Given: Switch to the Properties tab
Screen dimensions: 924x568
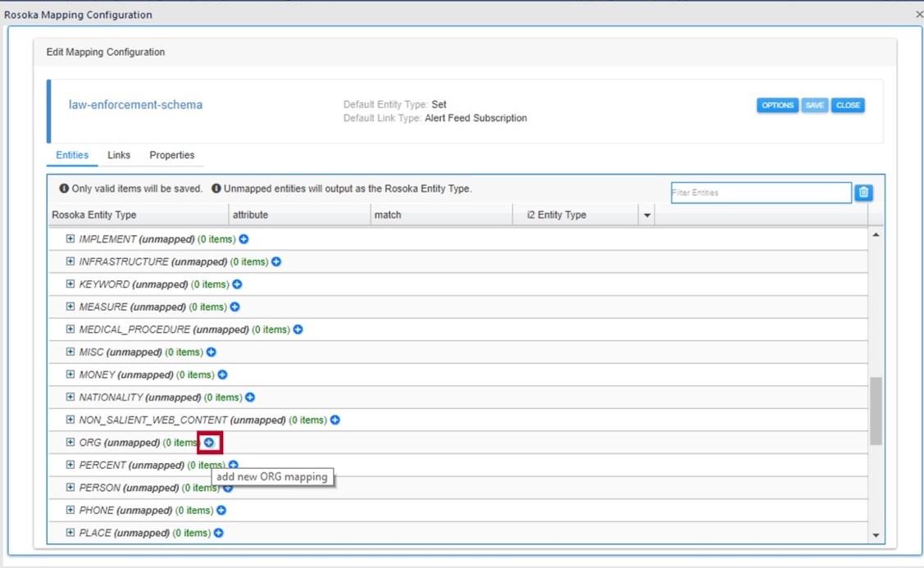Looking at the screenshot, I should [172, 155].
